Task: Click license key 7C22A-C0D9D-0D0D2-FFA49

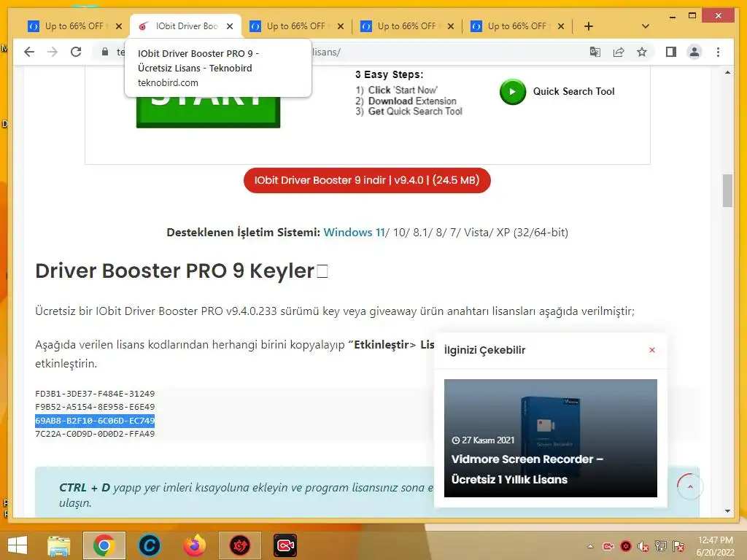Action: click(x=95, y=434)
